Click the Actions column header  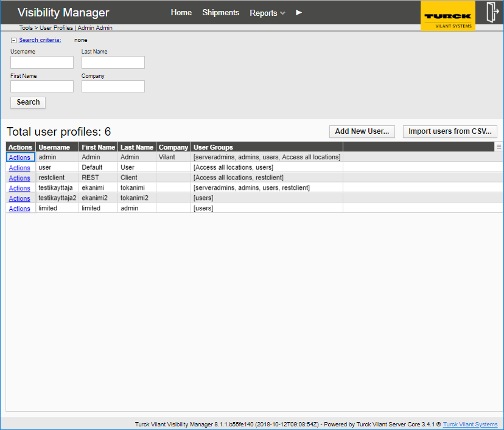pyautogui.click(x=21, y=147)
